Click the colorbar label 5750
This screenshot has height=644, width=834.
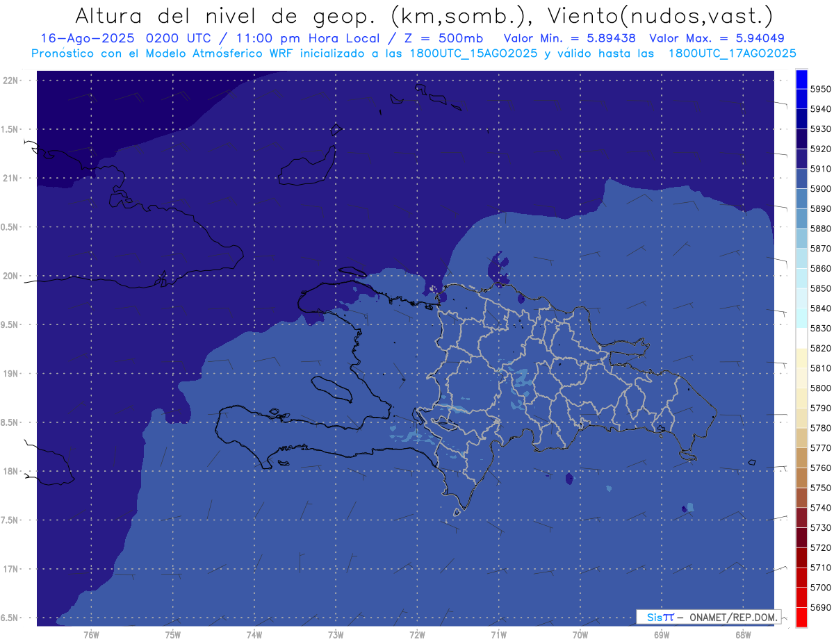point(820,488)
